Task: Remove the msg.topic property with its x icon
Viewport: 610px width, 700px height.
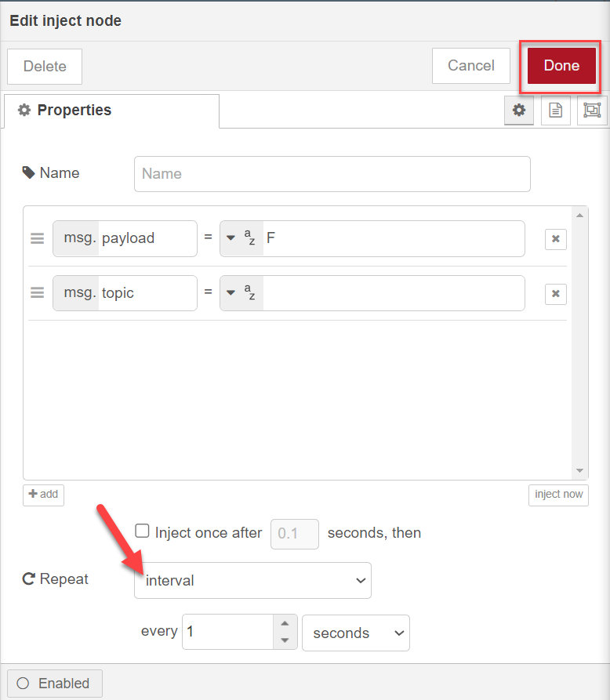Action: (555, 293)
